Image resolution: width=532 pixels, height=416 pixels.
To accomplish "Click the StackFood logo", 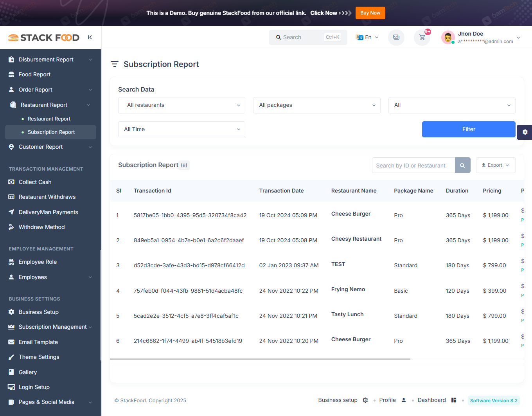I will pyautogui.click(x=44, y=38).
